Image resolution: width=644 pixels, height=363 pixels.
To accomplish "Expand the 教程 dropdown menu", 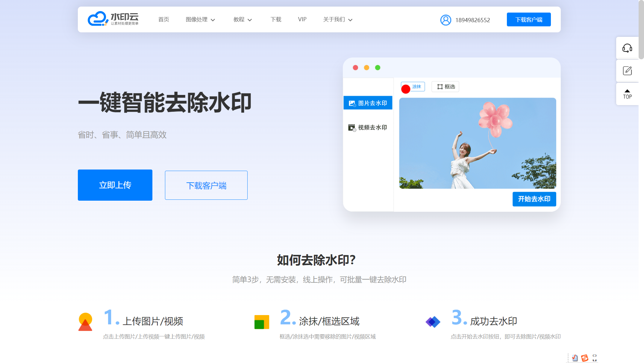I will pyautogui.click(x=243, y=19).
